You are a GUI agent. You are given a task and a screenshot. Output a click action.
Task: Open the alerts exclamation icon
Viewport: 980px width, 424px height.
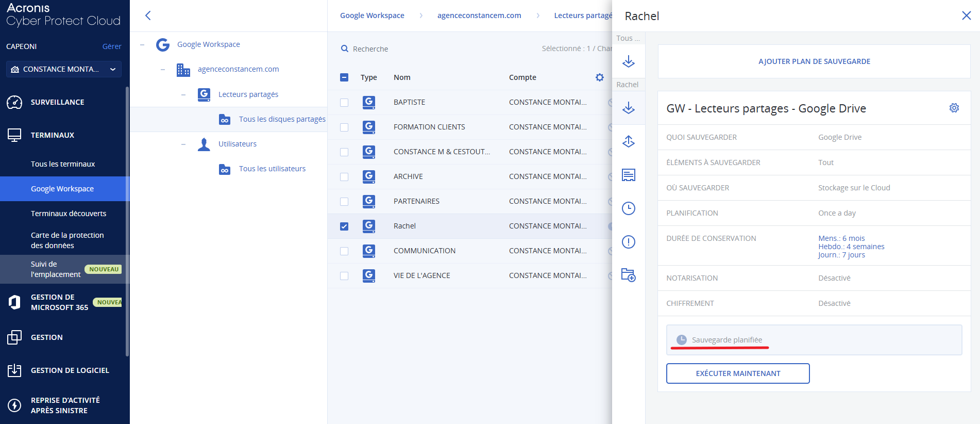point(629,242)
